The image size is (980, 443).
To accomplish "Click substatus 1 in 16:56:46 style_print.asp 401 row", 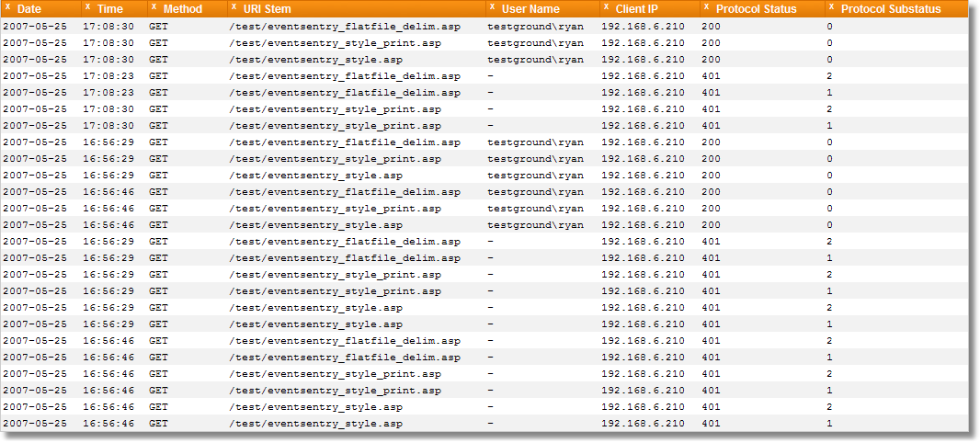I will [829, 391].
